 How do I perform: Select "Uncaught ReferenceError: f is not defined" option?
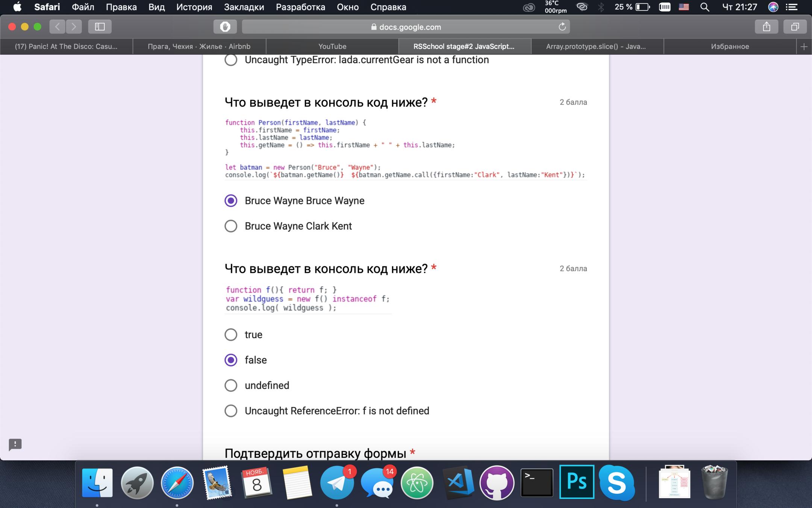tap(231, 411)
